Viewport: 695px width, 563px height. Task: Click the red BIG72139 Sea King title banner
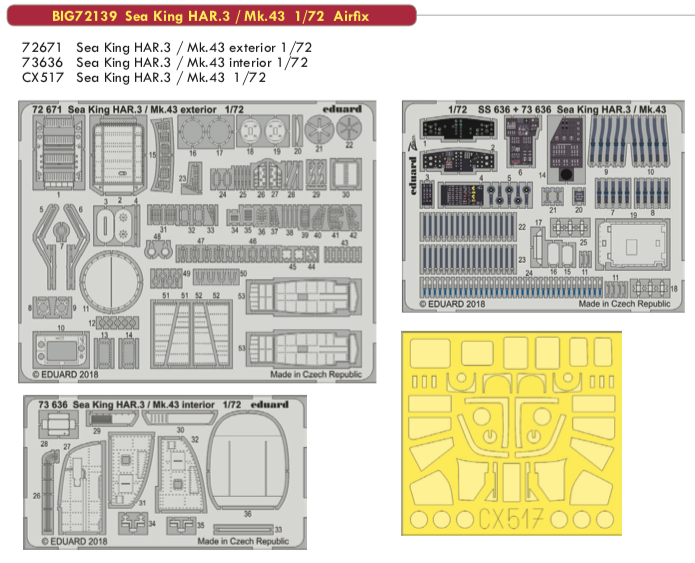(x=211, y=16)
